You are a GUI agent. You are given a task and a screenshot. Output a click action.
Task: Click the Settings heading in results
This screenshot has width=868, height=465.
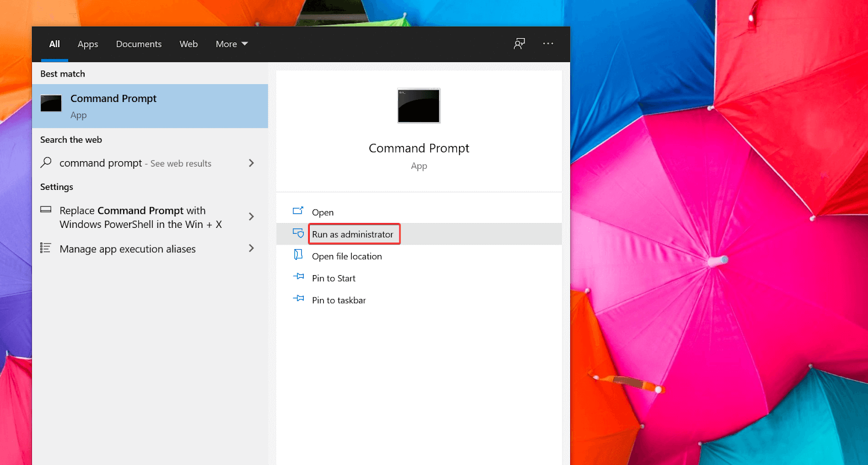[x=56, y=187]
